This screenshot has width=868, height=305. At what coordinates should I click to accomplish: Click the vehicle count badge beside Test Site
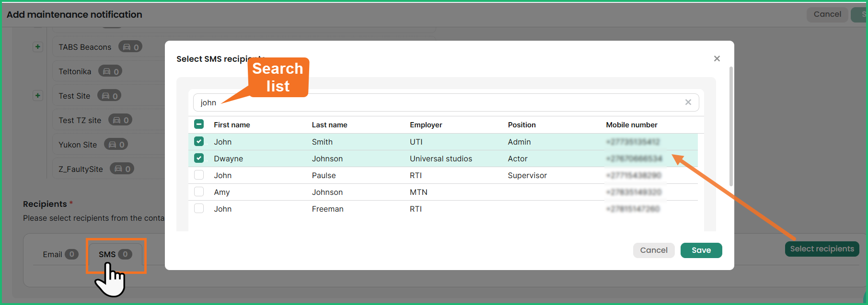point(109,96)
